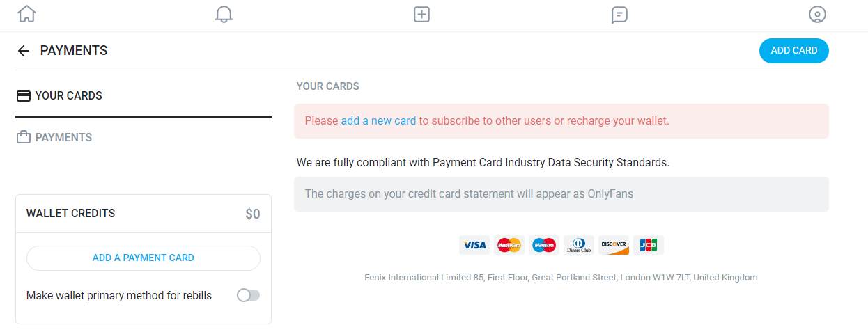Image resolution: width=868 pixels, height=332 pixels.
Task: Click the Diners Club logo
Action: coord(579,245)
